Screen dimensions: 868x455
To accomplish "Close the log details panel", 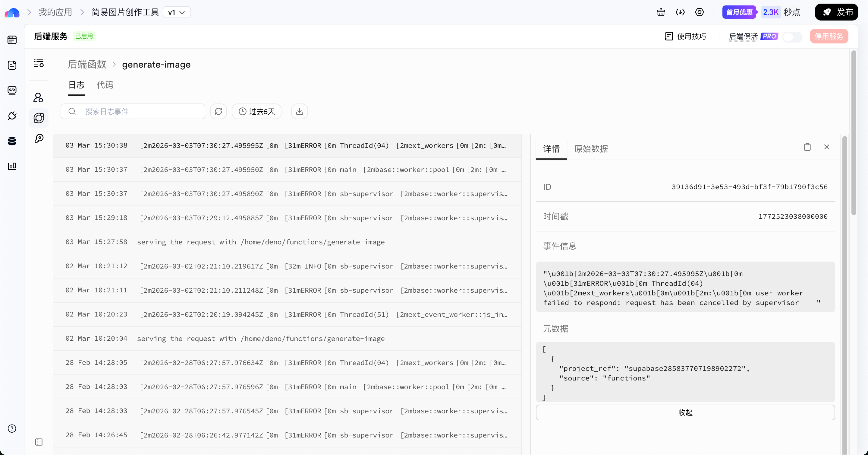I will click(826, 147).
